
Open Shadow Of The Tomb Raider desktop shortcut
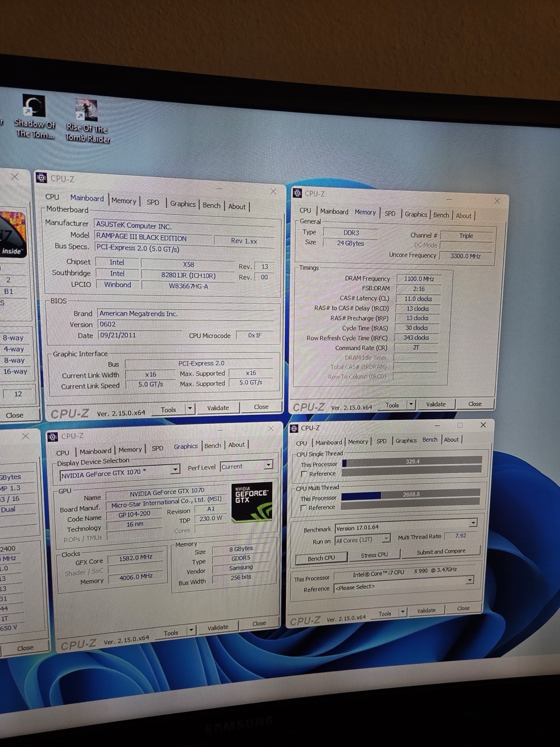(x=34, y=117)
